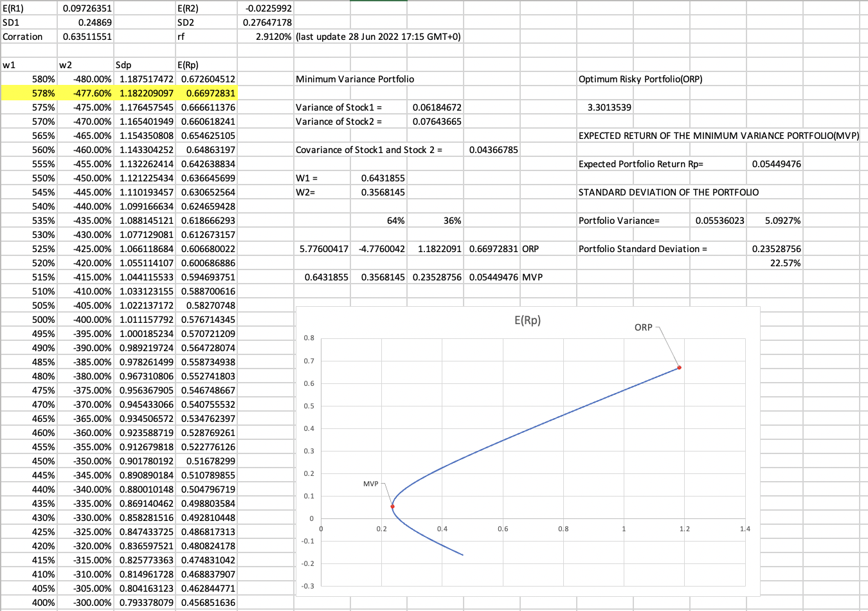Click the 0.8 label on the vertical axis
The height and width of the screenshot is (611, 868).
coord(309,338)
